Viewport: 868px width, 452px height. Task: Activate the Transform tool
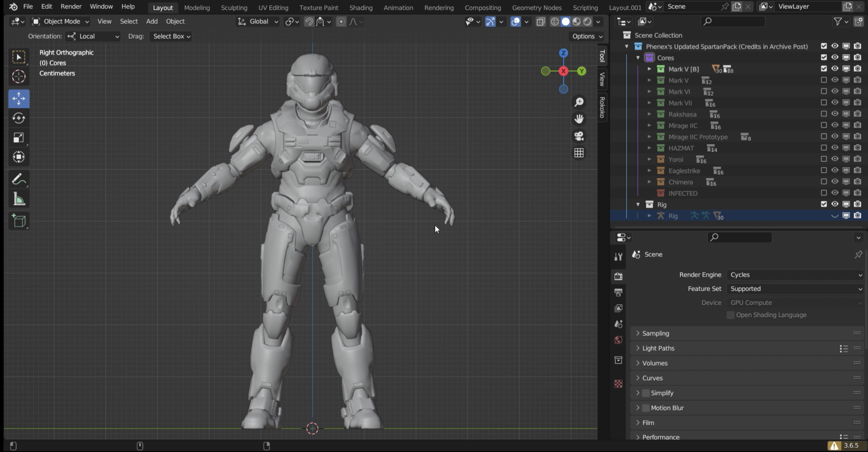click(x=18, y=157)
